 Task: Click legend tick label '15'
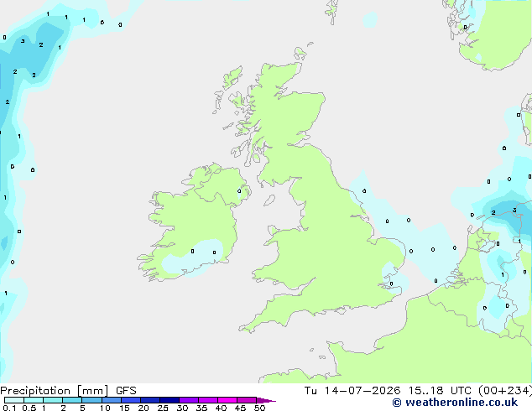(x=124, y=408)
